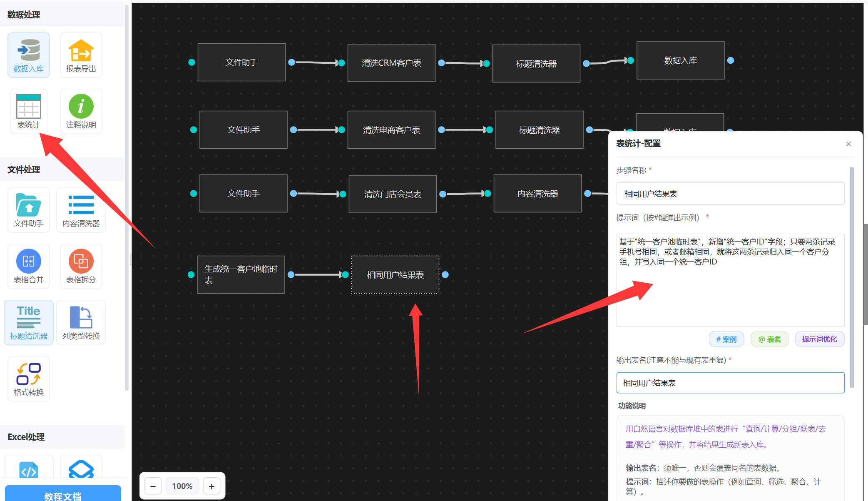Click the 文件处理 section header
868x501 pixels.
pyautogui.click(x=24, y=169)
